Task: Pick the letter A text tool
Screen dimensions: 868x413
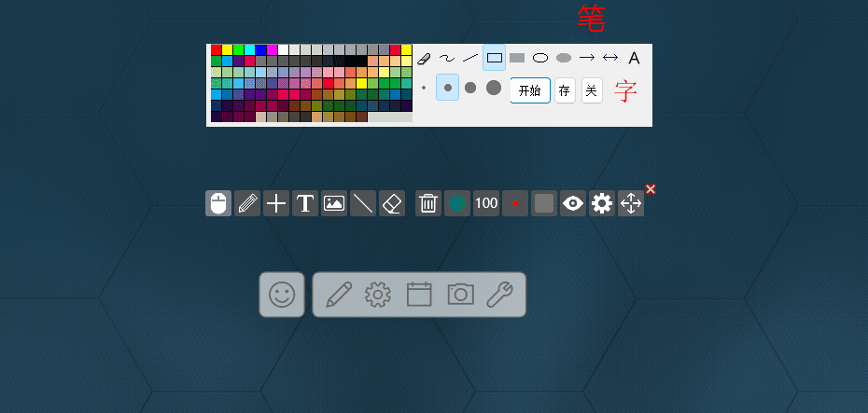Action: coord(634,58)
